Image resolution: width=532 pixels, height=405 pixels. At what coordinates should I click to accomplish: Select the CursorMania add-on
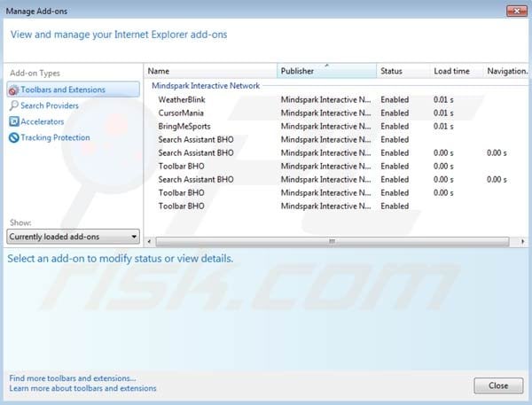tap(181, 113)
